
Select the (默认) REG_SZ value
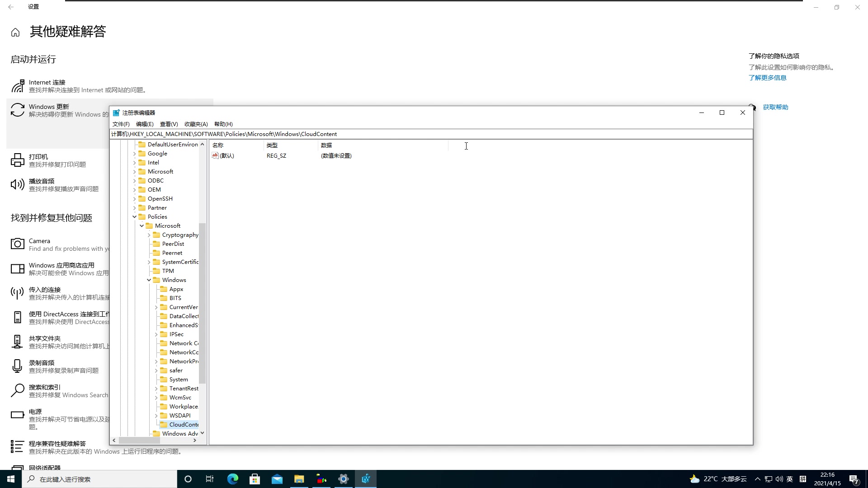[227, 155]
